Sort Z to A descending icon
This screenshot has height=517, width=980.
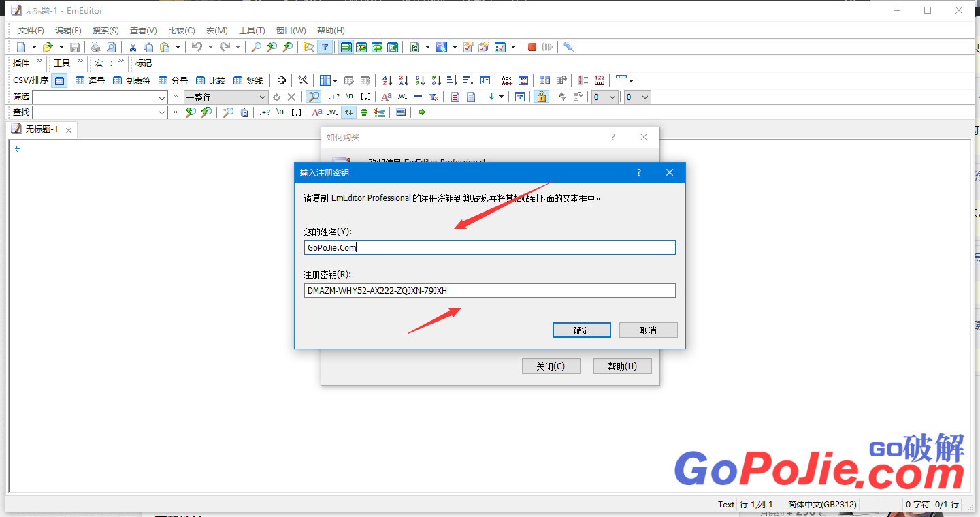[404, 80]
